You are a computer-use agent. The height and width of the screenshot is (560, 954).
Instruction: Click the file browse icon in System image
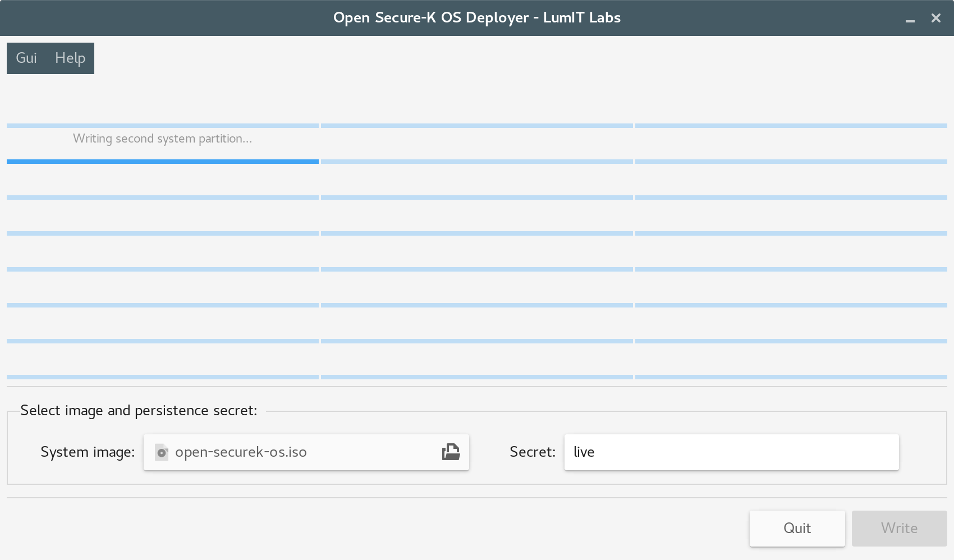(451, 452)
